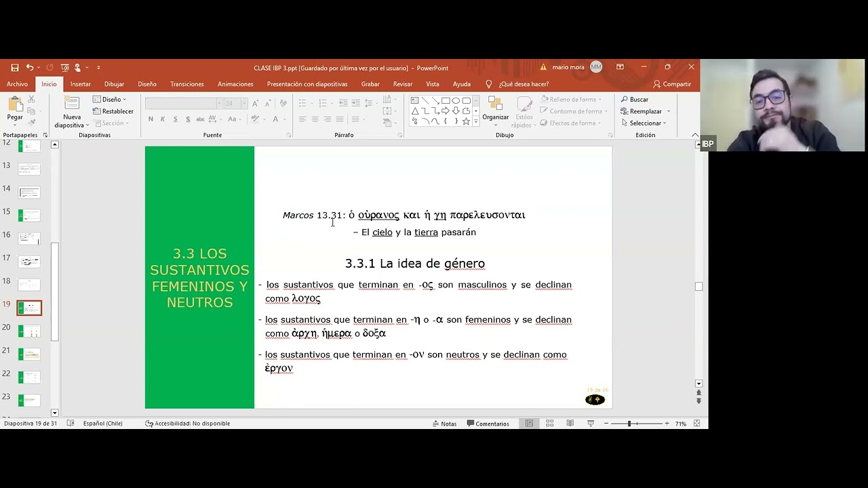Viewport: 868px width, 488px height.
Task: Open the Comentarios pane
Action: [488, 424]
